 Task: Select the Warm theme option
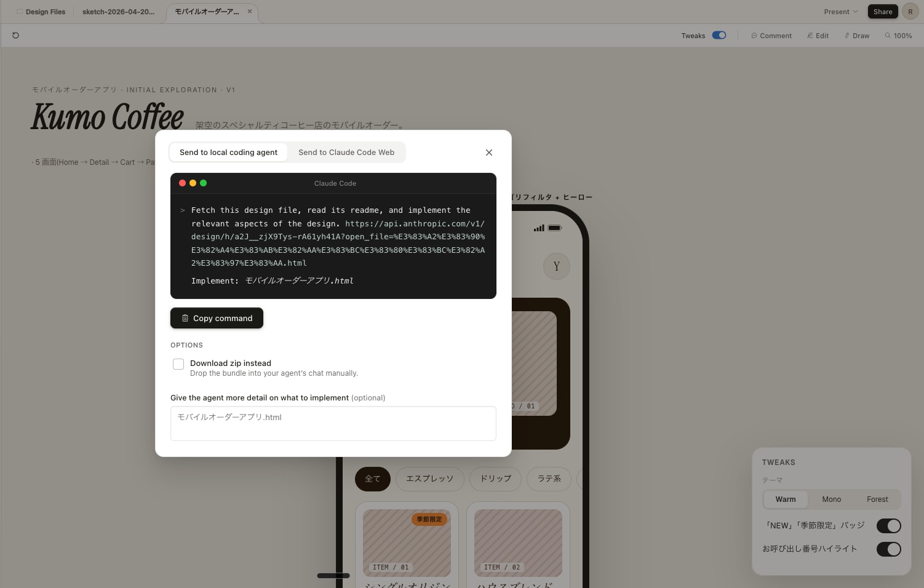(786, 499)
